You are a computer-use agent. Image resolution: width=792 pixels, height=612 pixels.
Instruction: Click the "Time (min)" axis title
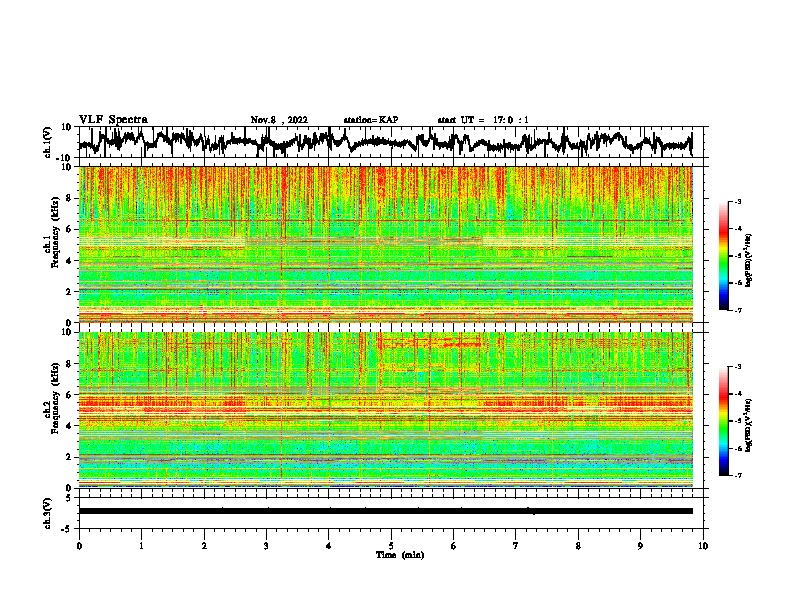point(400,555)
